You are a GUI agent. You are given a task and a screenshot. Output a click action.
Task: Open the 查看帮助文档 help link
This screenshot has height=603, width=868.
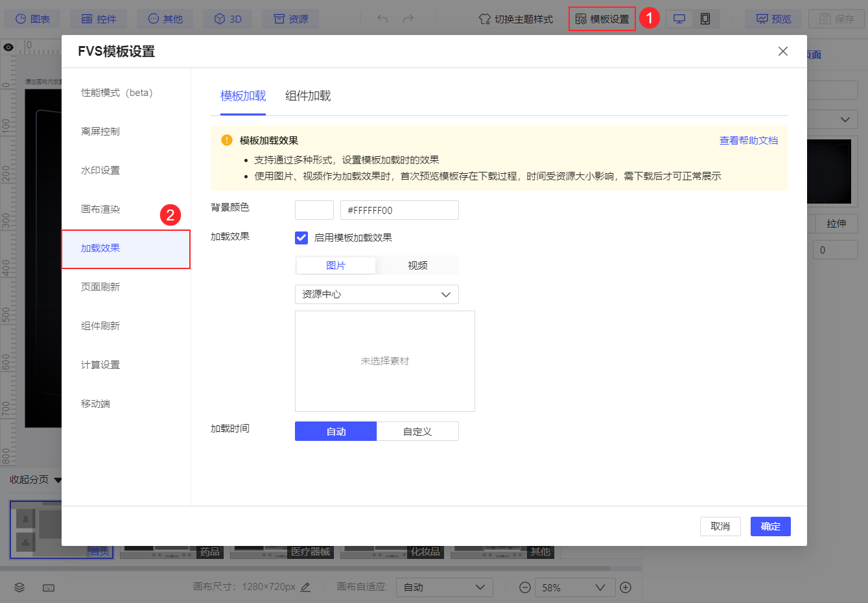point(749,141)
